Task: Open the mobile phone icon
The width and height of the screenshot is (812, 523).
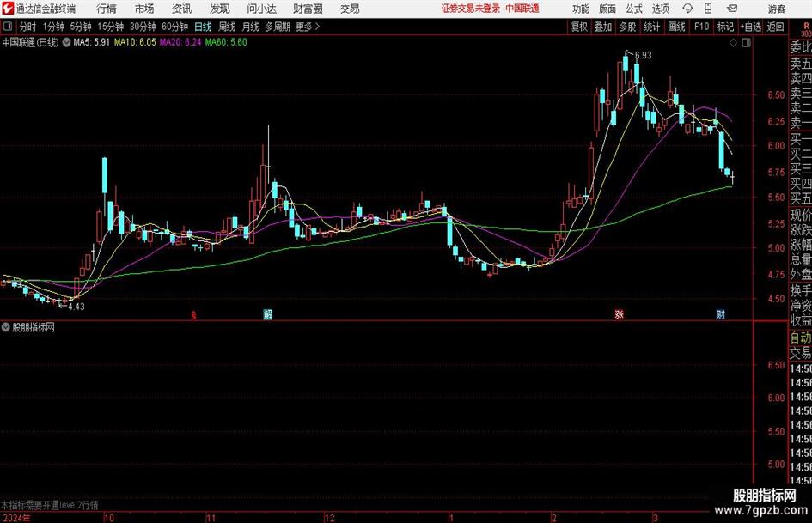Action: 708,9
